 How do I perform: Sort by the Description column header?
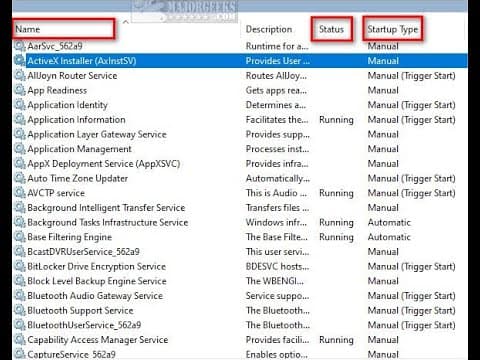click(x=269, y=29)
